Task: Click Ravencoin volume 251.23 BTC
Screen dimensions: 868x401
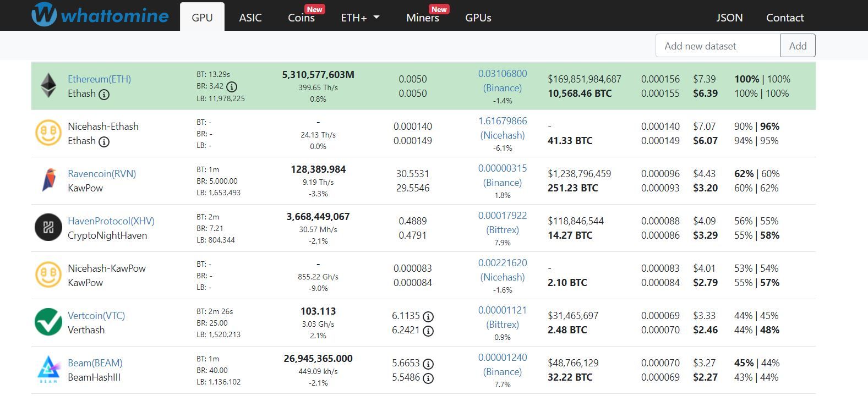Action: click(x=573, y=188)
